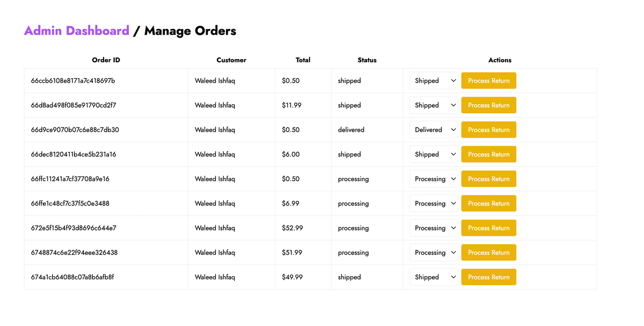Expand status dropdown for the $51.99 order
Viewport: 644px width, 326px height.
coord(434,253)
